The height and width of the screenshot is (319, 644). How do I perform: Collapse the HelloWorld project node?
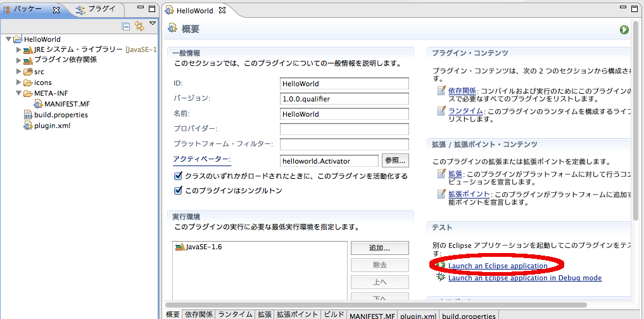pyautogui.click(x=8, y=39)
